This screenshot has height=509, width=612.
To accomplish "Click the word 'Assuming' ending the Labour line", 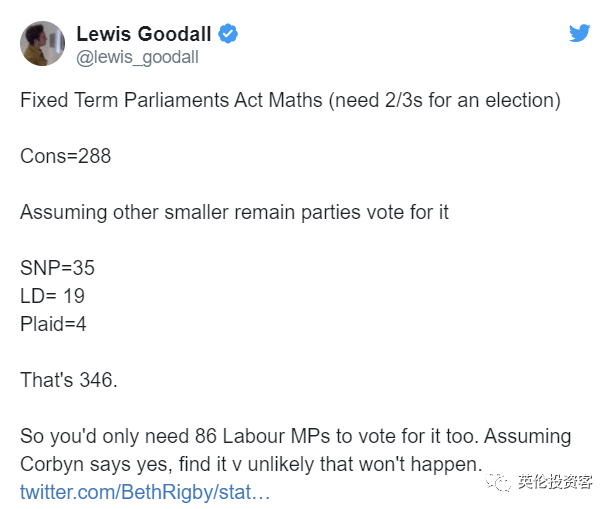I will tap(528, 437).
